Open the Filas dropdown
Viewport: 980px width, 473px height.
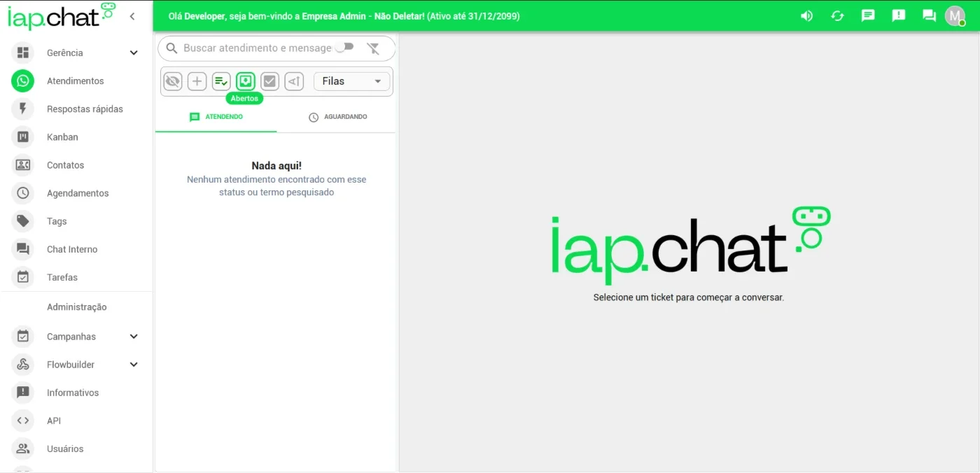click(351, 81)
